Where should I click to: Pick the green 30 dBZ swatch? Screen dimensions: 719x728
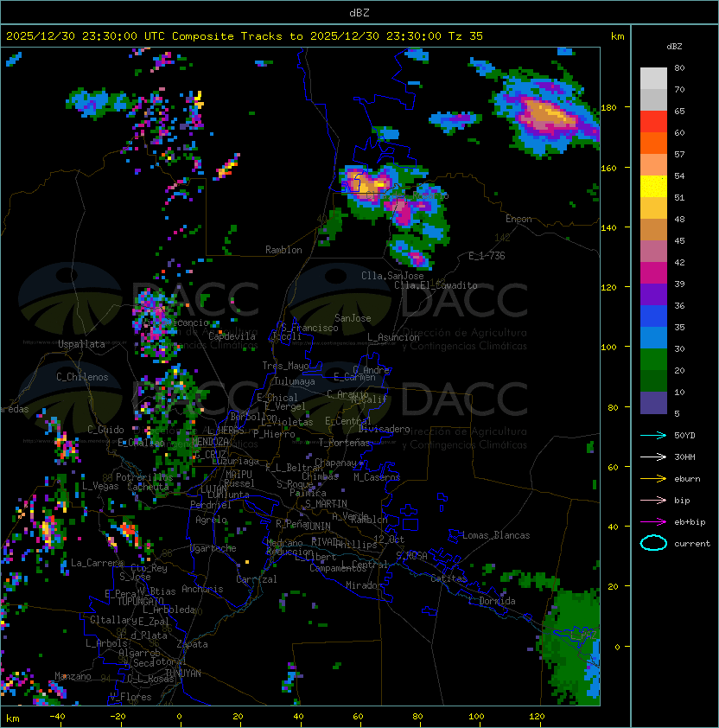(653, 360)
